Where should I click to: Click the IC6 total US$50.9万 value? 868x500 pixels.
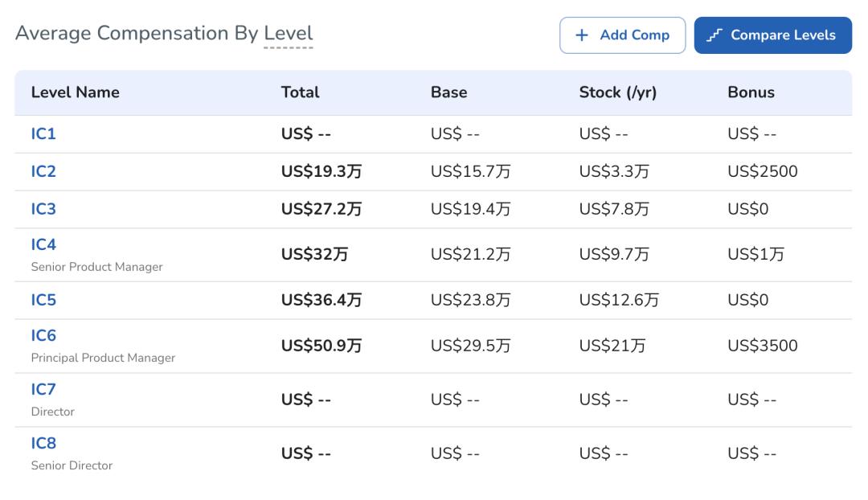(321, 346)
